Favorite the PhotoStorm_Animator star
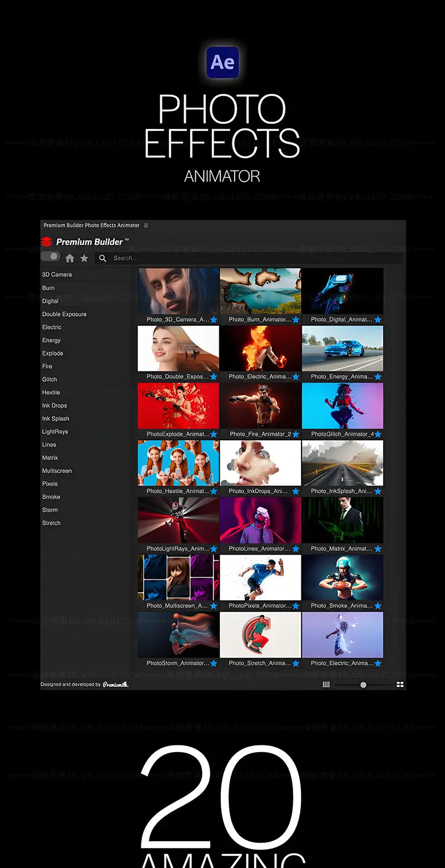 [214, 664]
